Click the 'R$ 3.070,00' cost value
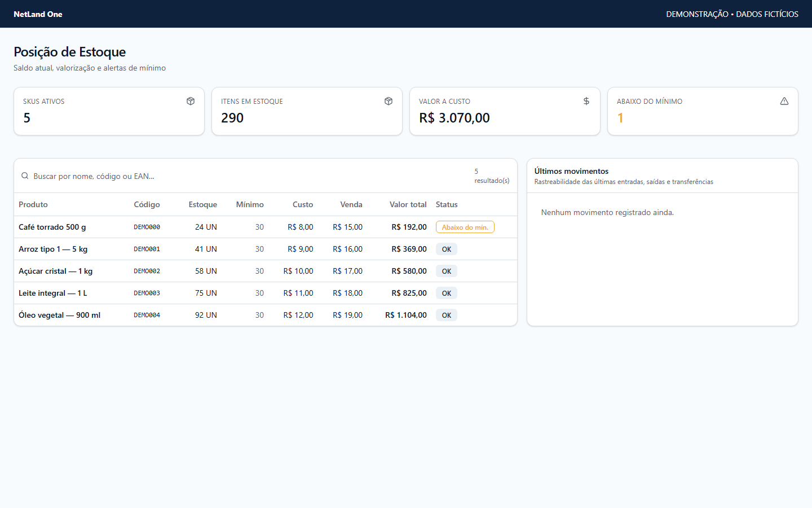 (454, 118)
